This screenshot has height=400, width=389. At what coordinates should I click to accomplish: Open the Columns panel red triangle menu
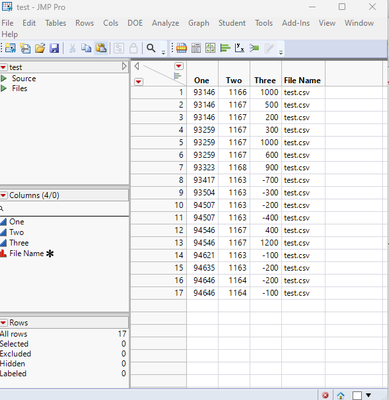pos(3,195)
